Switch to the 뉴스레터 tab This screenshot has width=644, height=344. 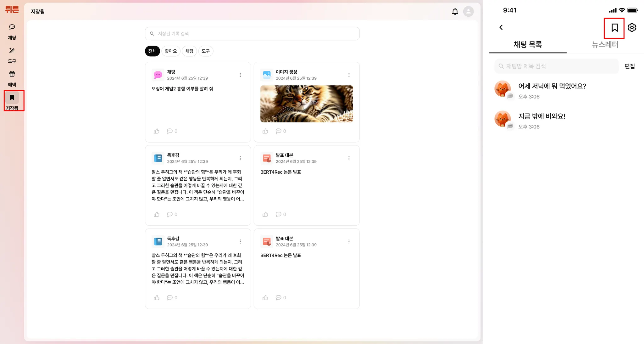coord(605,45)
